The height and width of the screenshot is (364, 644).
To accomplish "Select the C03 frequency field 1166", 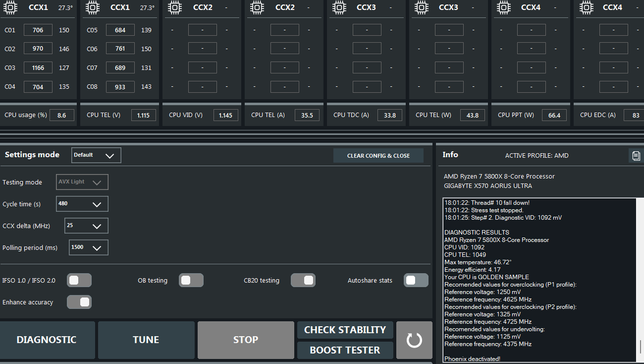I will (x=38, y=68).
